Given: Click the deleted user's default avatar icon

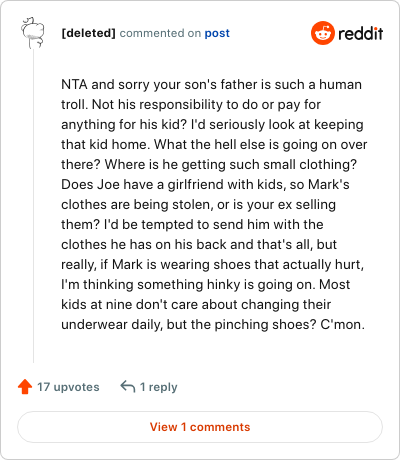Looking at the screenshot, I should point(33,33).
